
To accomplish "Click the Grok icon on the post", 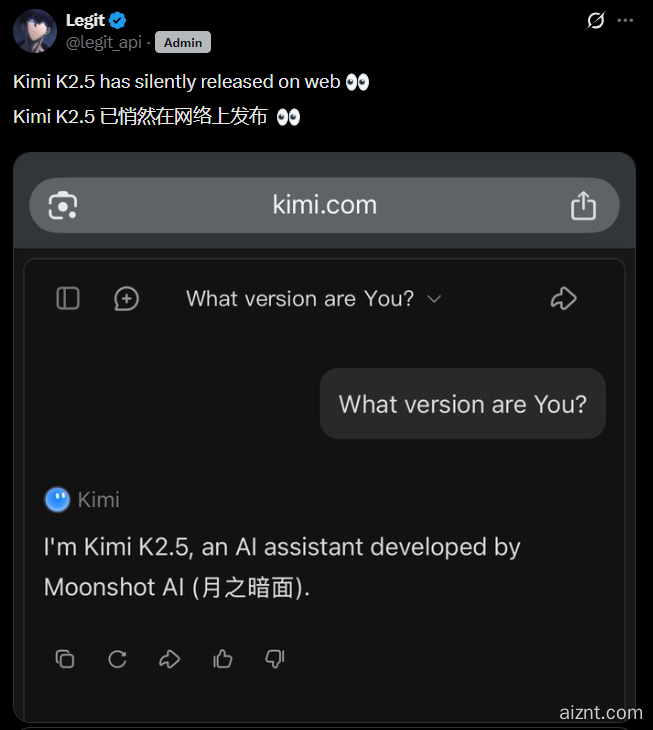I will coord(596,20).
